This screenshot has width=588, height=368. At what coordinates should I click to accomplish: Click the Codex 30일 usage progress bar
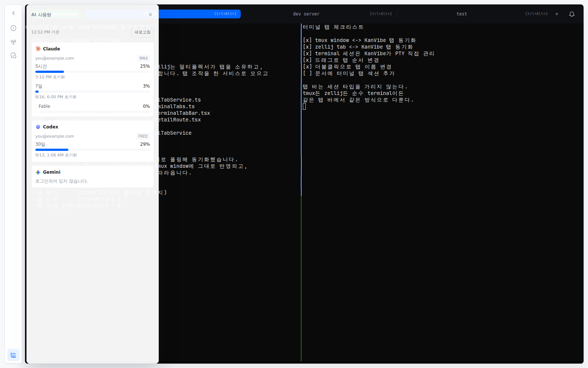pos(93,150)
